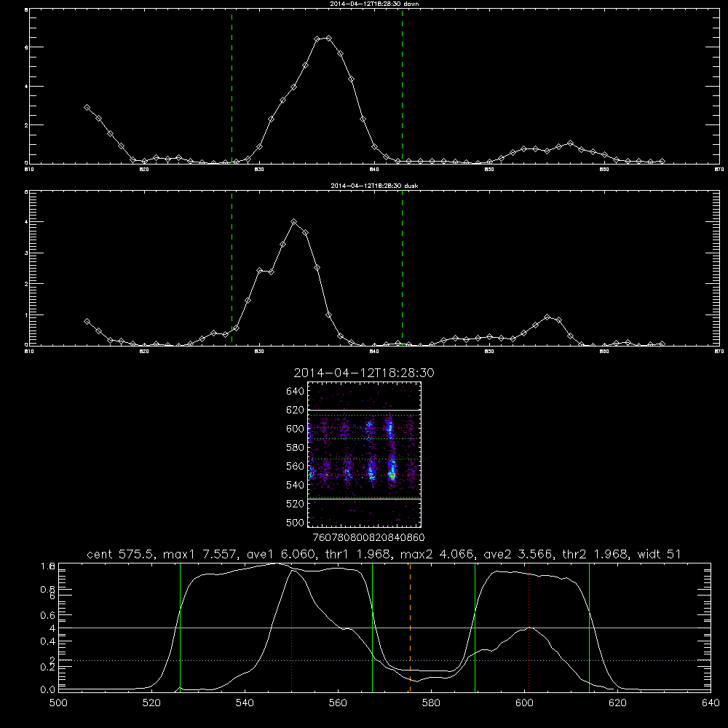Click the spectrogram x-axis tick label string 760780800820840860
Screen dimensions: 728x728
point(368,537)
